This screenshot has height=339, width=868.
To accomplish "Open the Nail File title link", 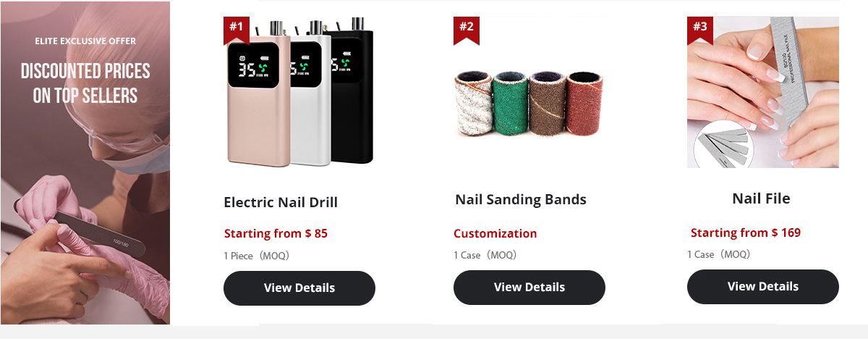I will 761,198.
